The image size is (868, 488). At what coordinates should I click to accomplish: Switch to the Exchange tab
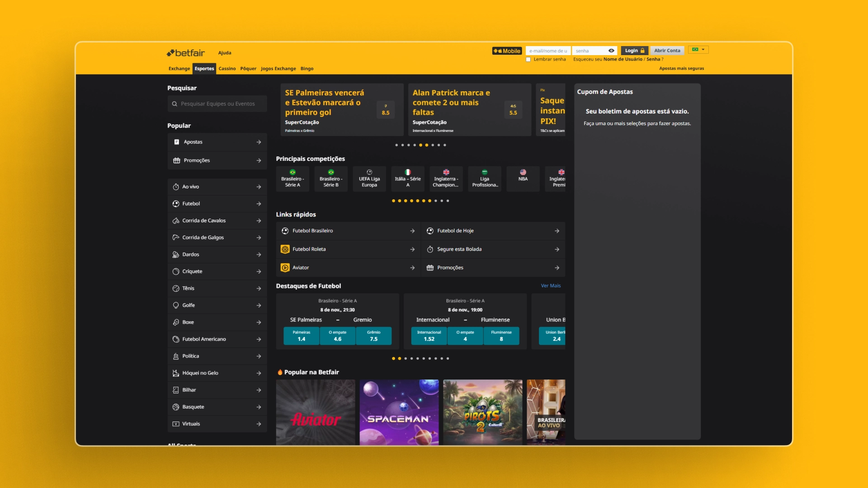tap(179, 69)
